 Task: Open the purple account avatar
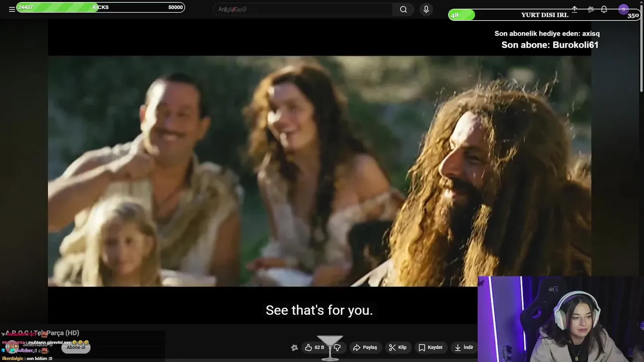coord(623,10)
